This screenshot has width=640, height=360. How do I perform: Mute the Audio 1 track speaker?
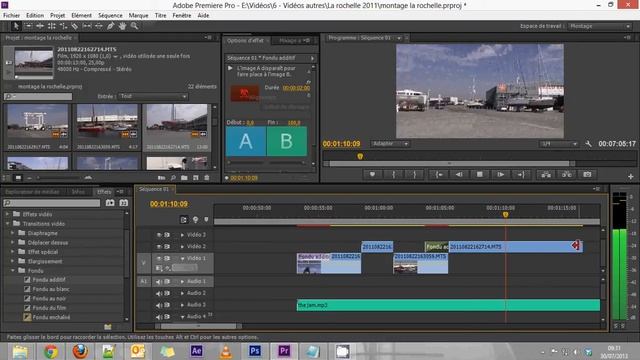click(159, 282)
